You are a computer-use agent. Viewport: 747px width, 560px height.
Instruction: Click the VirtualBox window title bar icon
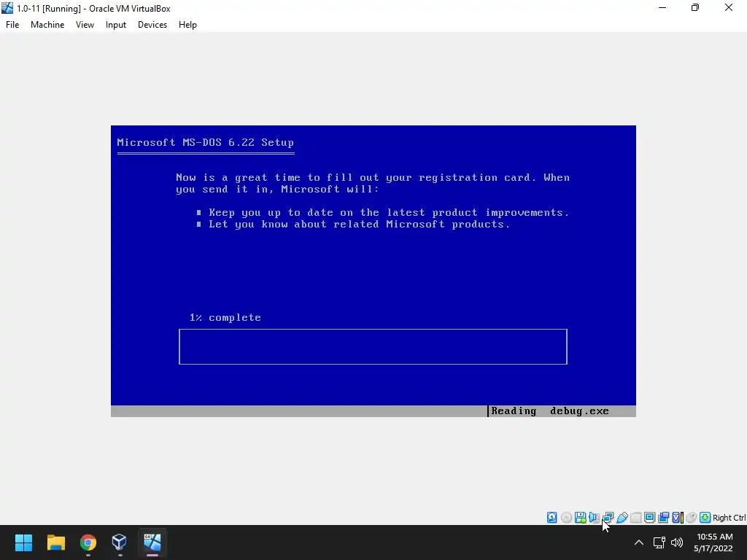click(x=7, y=8)
